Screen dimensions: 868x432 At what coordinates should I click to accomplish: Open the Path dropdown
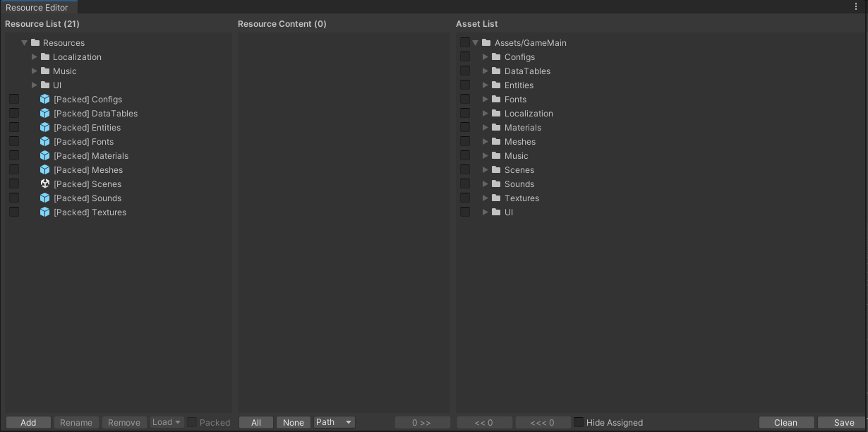coord(333,422)
